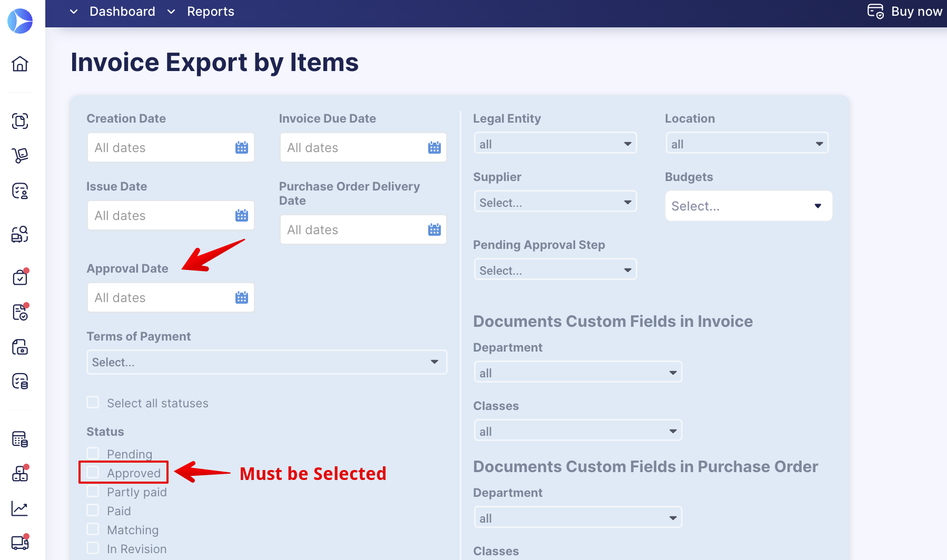947x560 pixels.
Task: Click the Invoice Due Date field
Action: click(x=363, y=147)
